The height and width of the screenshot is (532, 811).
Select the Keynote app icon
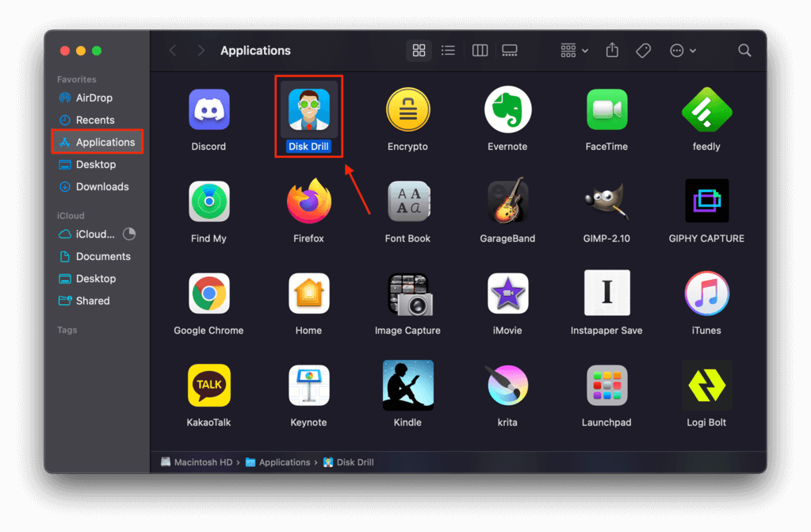pyautogui.click(x=308, y=385)
